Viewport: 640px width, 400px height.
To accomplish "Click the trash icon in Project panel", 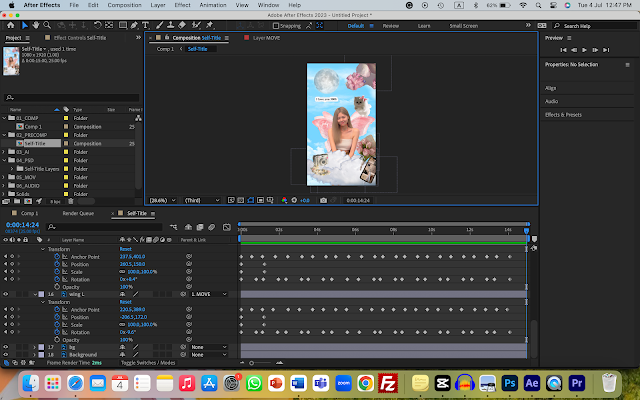I will [x=71, y=201].
